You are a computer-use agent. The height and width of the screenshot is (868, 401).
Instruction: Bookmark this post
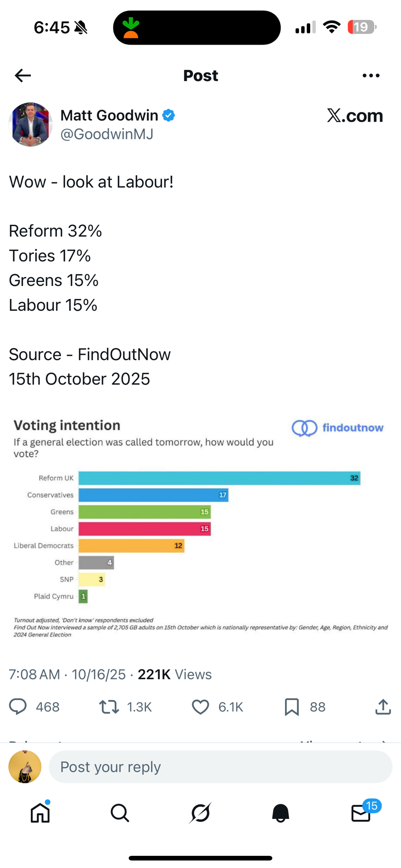coord(292,707)
